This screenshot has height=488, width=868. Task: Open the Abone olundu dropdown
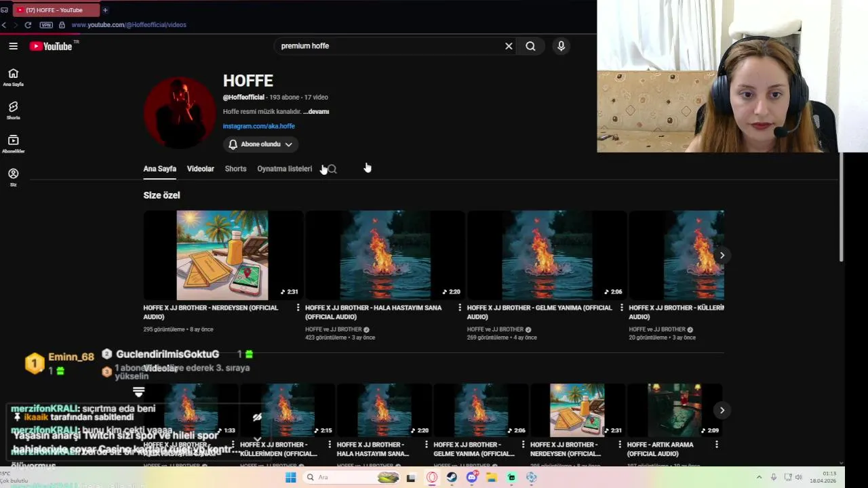coord(260,144)
